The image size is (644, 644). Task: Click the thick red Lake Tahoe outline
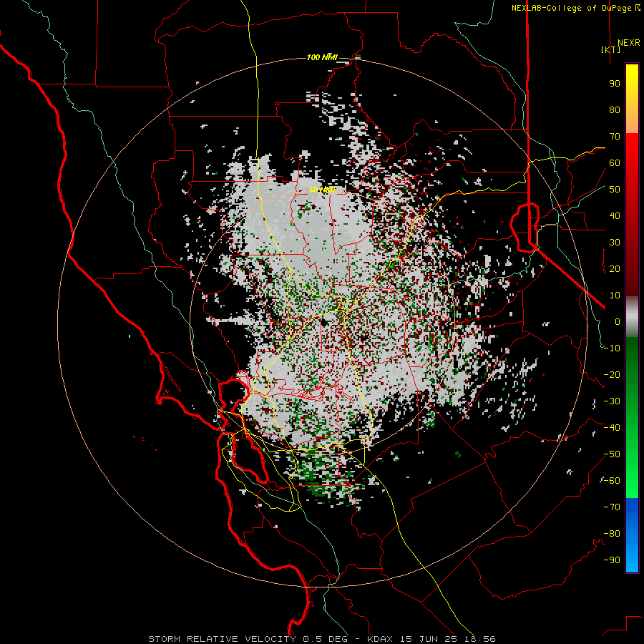(525, 226)
